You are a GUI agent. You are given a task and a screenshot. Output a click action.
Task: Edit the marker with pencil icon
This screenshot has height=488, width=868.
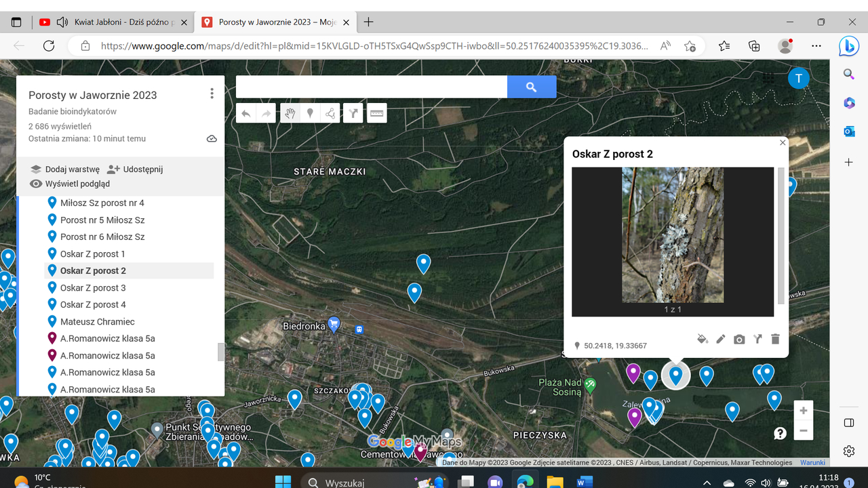click(721, 339)
